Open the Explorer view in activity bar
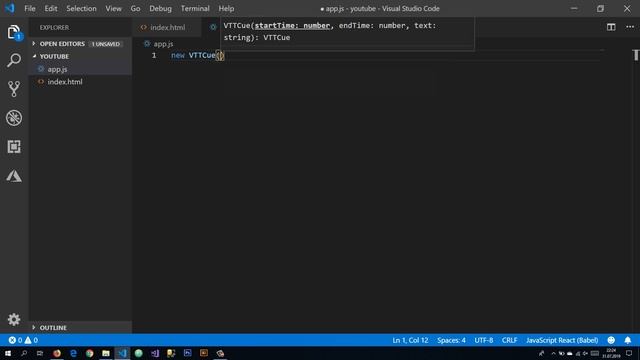 pos(14,33)
